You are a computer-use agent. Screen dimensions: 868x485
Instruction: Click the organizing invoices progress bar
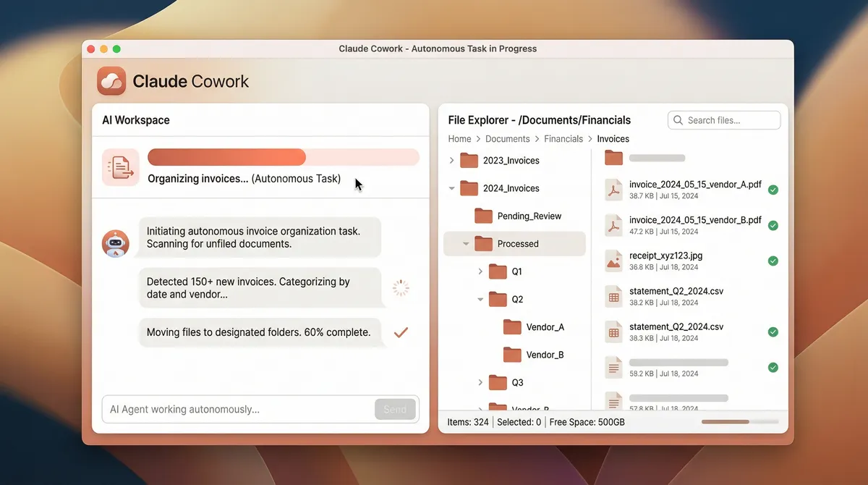(284, 156)
